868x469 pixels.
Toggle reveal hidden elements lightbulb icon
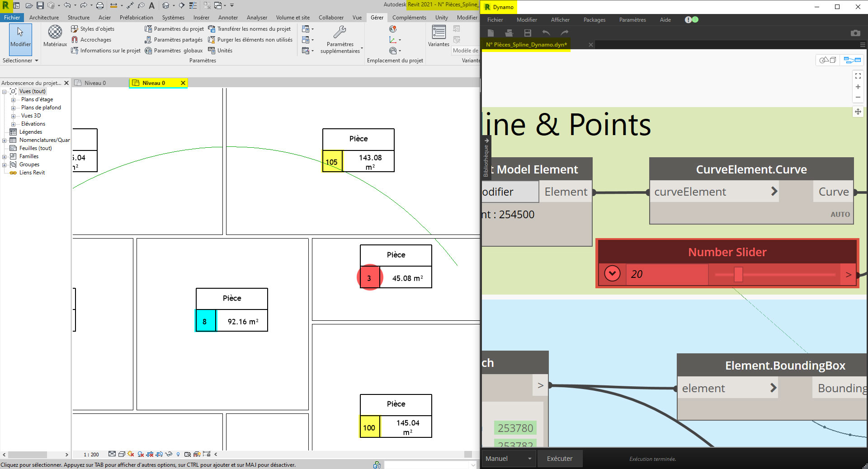pyautogui.click(x=178, y=454)
